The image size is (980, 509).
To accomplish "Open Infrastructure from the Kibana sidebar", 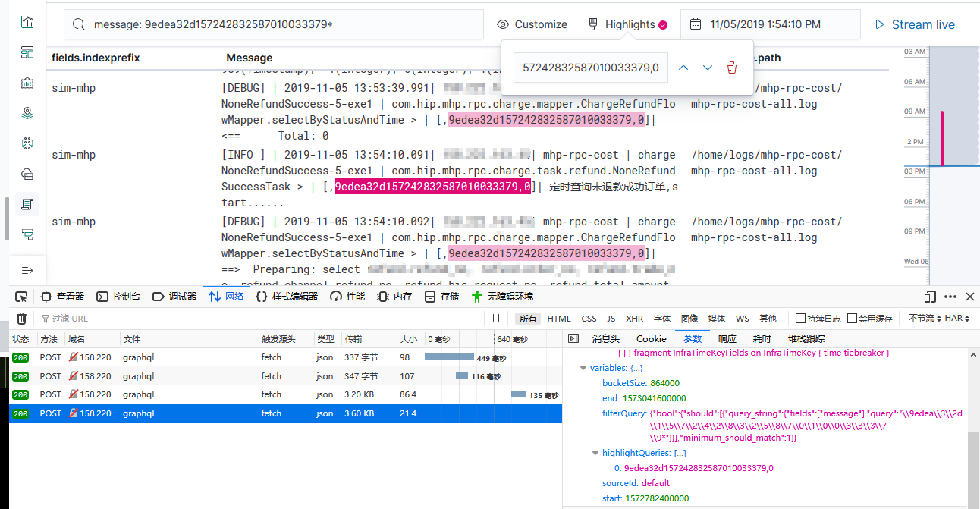I will tap(27, 174).
